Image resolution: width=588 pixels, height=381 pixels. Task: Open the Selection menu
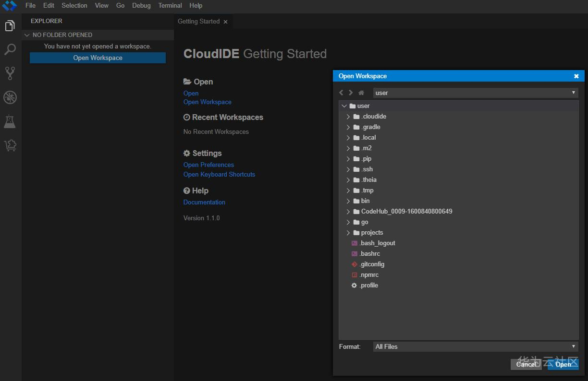(74, 6)
